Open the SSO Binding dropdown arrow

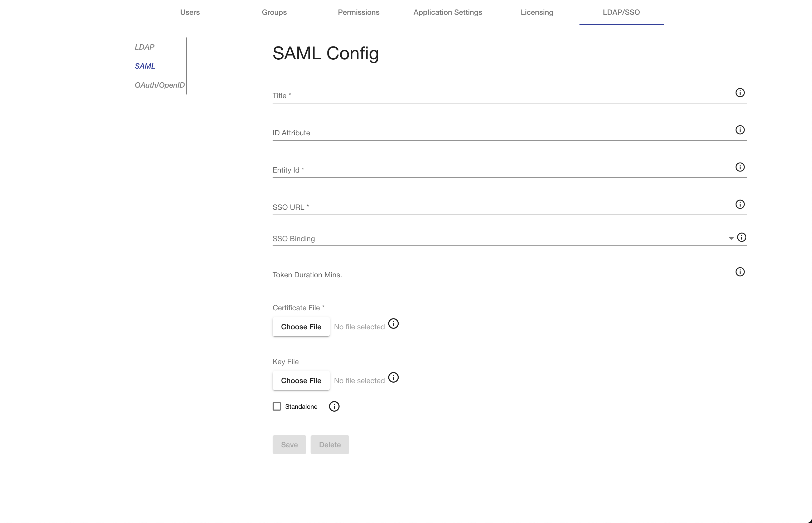(x=731, y=238)
